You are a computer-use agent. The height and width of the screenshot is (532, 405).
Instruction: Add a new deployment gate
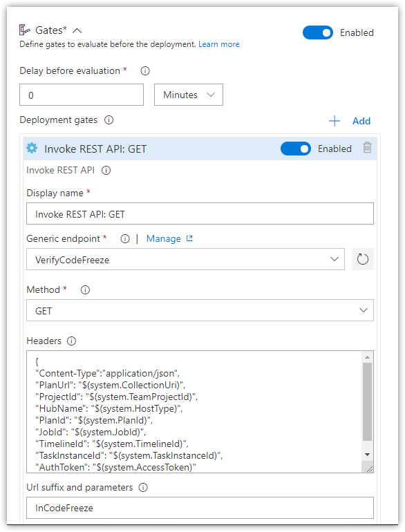pyautogui.click(x=350, y=121)
